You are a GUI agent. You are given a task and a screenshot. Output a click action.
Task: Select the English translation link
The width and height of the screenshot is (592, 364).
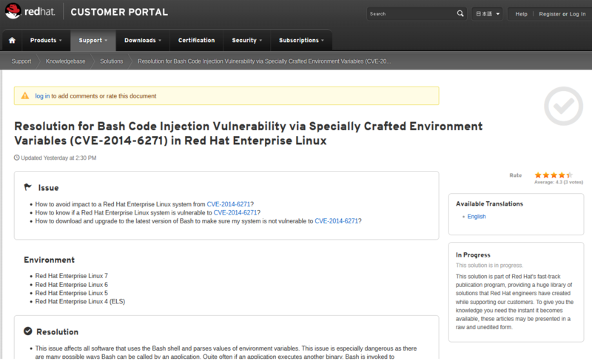[477, 216]
